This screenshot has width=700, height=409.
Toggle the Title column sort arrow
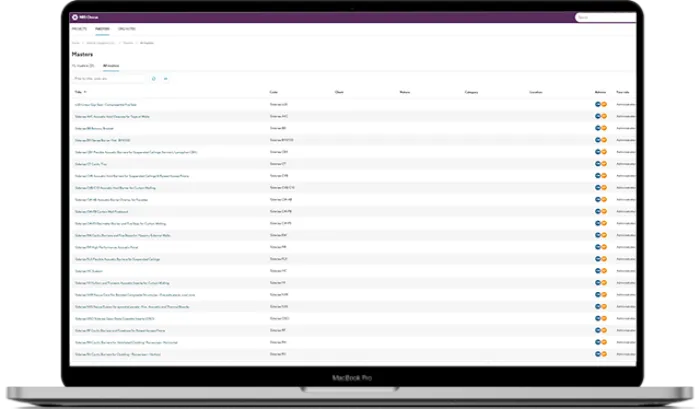(85, 92)
